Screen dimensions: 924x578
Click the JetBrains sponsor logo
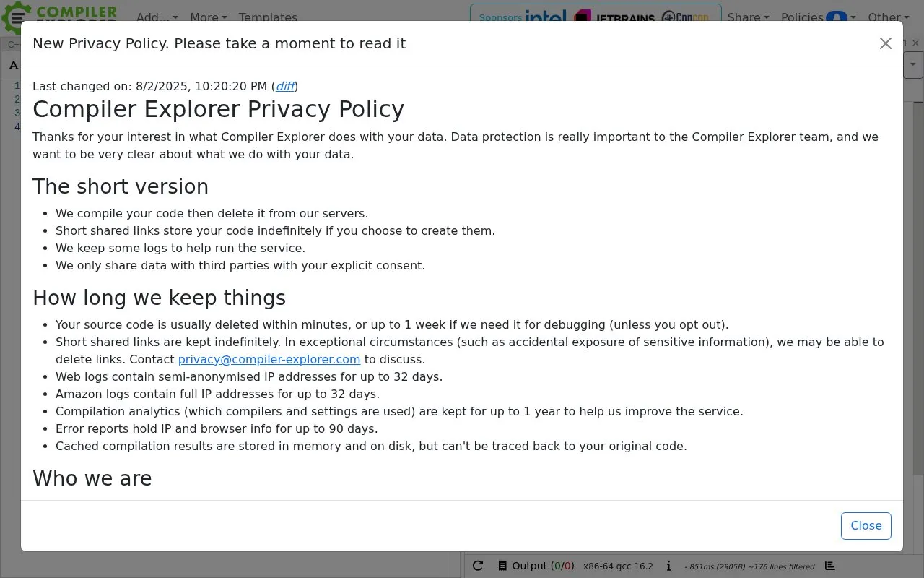pyautogui.click(x=615, y=17)
